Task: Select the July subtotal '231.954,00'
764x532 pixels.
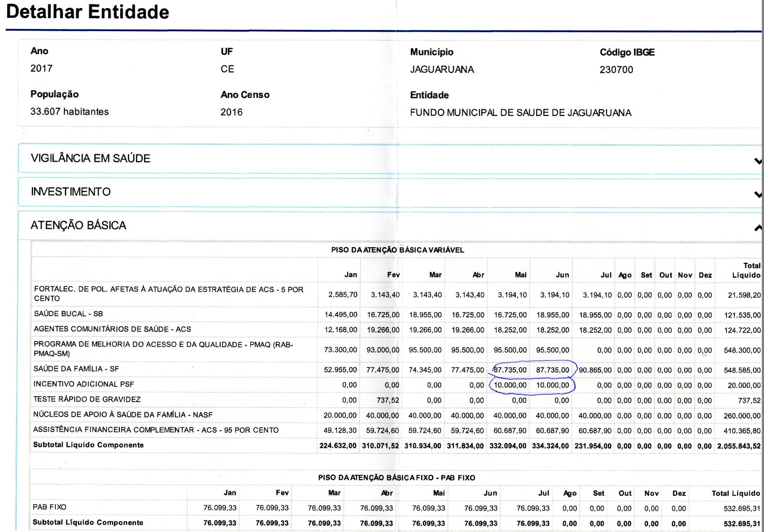Action: tap(593, 446)
